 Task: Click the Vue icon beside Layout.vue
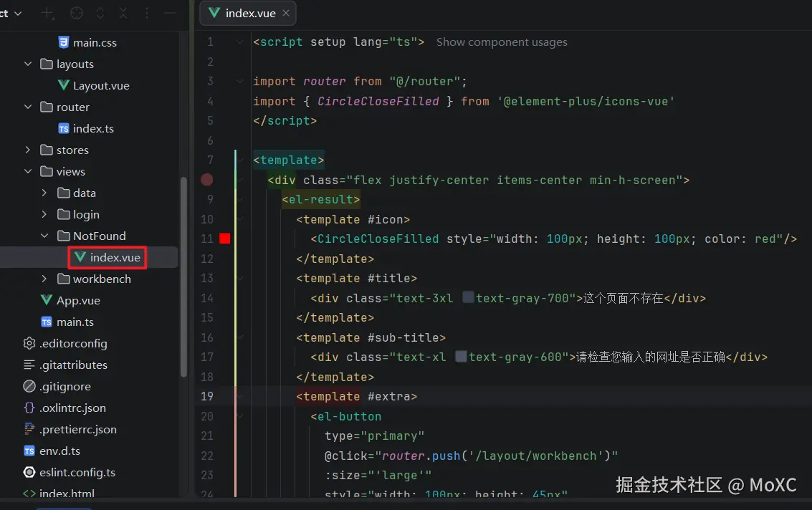click(63, 85)
